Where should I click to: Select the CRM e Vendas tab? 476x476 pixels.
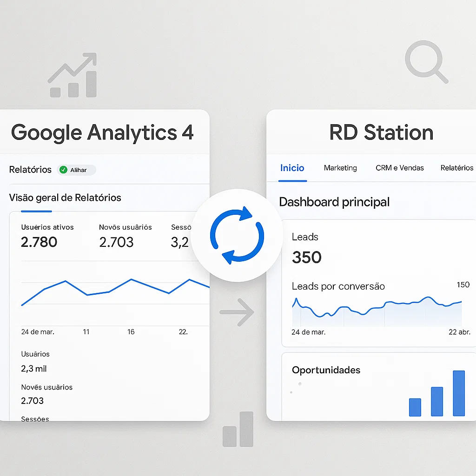[x=399, y=168]
